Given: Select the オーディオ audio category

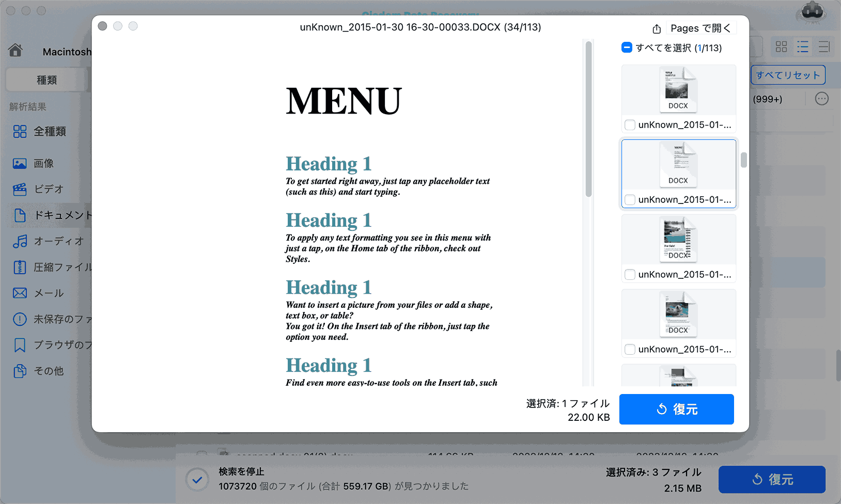Looking at the screenshot, I should click(58, 241).
